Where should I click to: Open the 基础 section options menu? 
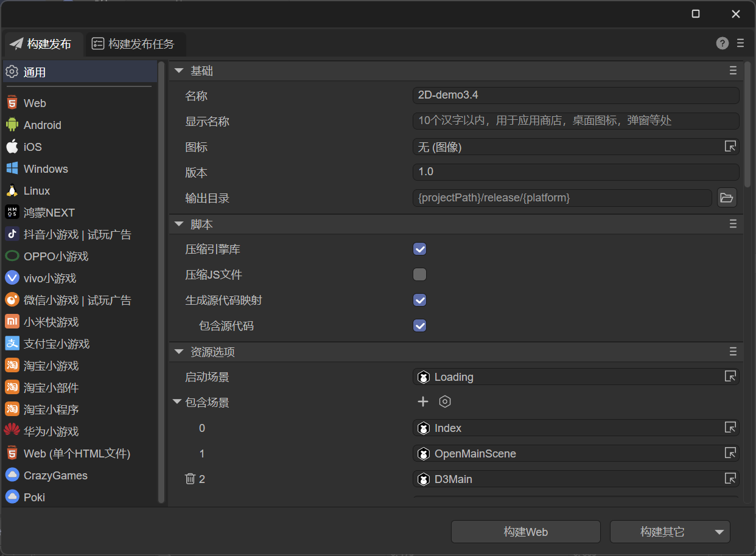click(733, 71)
